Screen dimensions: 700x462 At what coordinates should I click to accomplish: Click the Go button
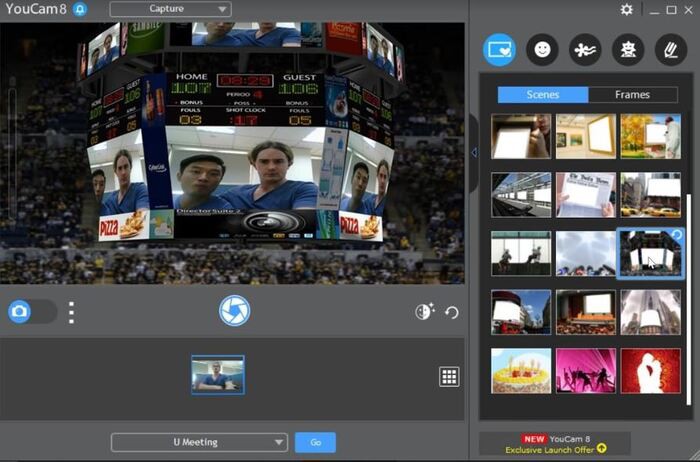pyautogui.click(x=315, y=442)
